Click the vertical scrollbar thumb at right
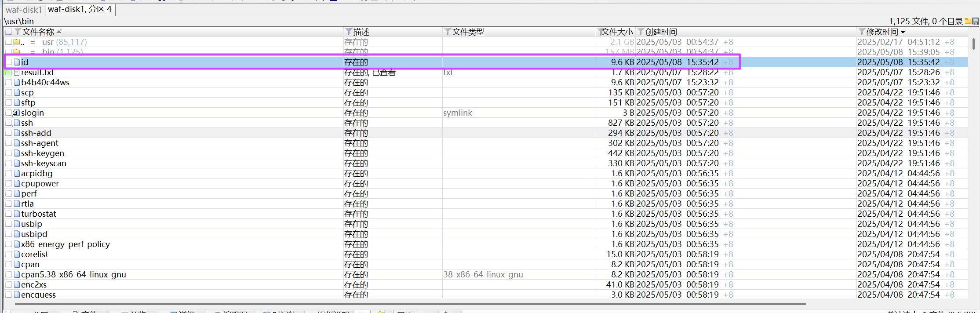Image resolution: width=980 pixels, height=313 pixels. tap(973, 44)
